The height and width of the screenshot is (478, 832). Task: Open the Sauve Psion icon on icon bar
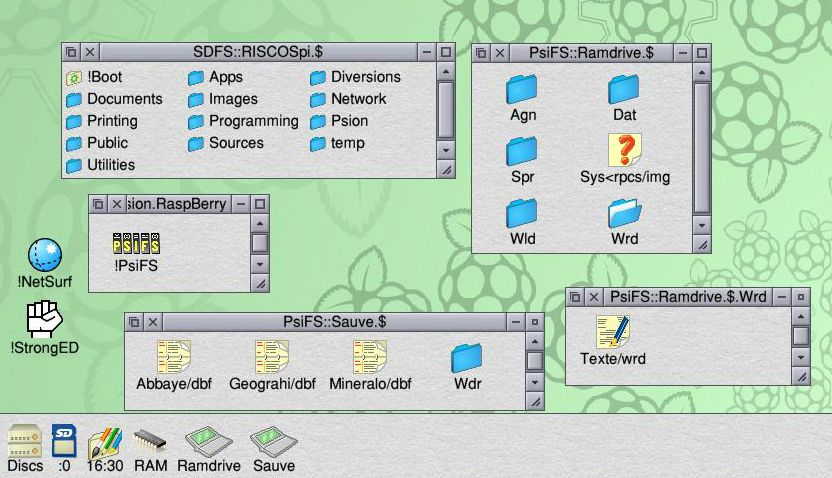click(x=274, y=450)
